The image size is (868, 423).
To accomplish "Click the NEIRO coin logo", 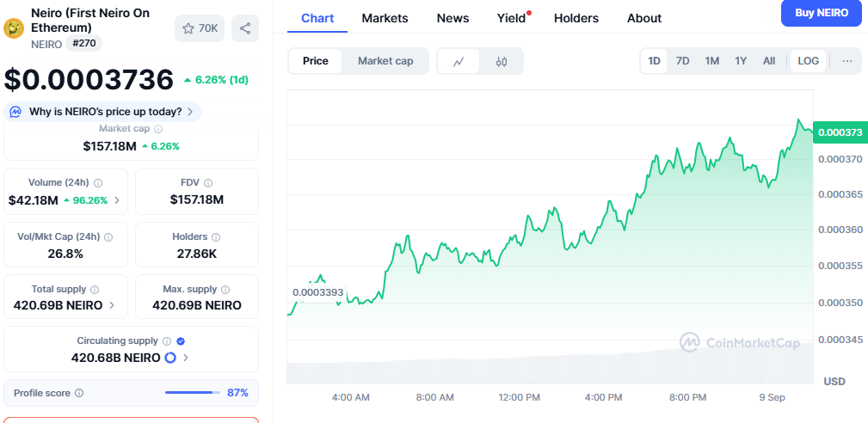I will (15, 28).
